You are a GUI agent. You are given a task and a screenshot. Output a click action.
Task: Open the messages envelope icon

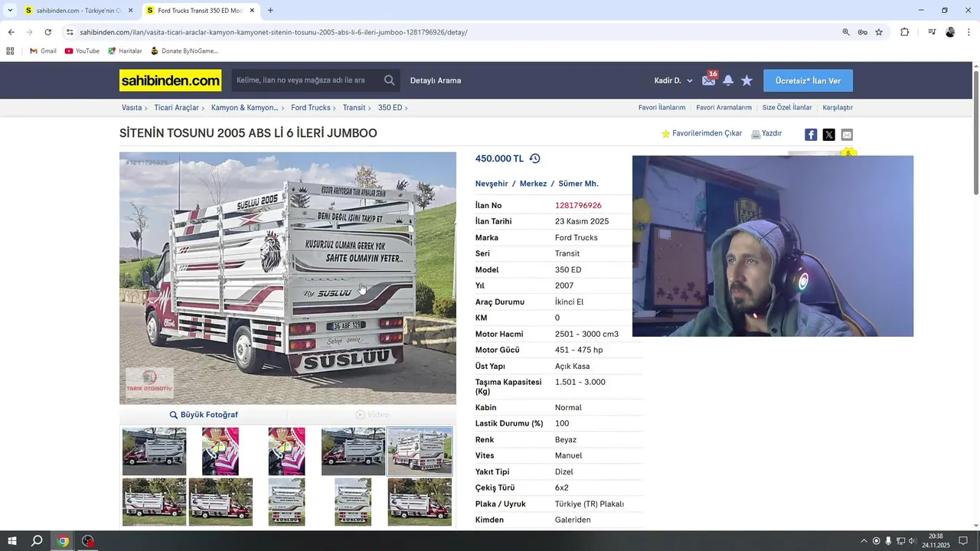pos(709,80)
